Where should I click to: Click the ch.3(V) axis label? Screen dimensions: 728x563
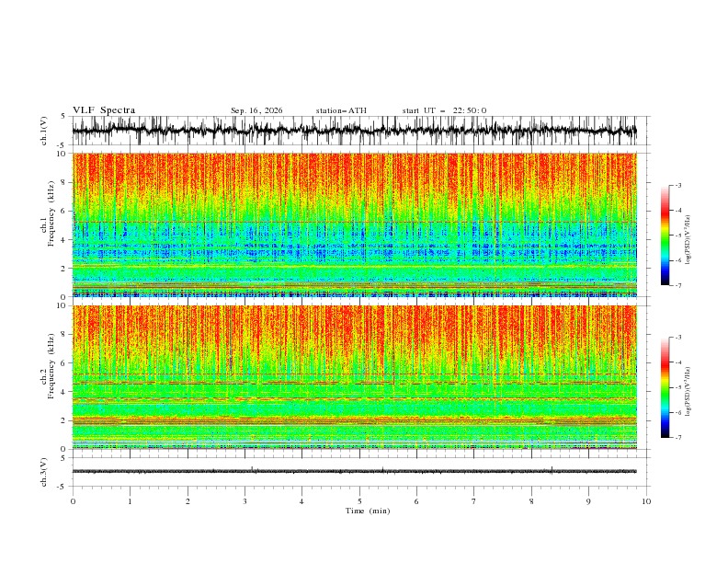pos(43,472)
